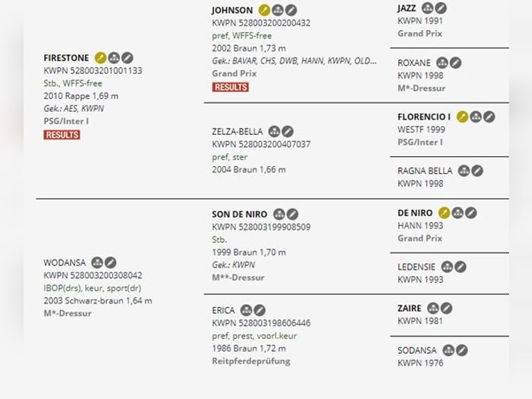Click the yellow icon next to FIRESTONE
The width and height of the screenshot is (532, 399).
[101, 58]
